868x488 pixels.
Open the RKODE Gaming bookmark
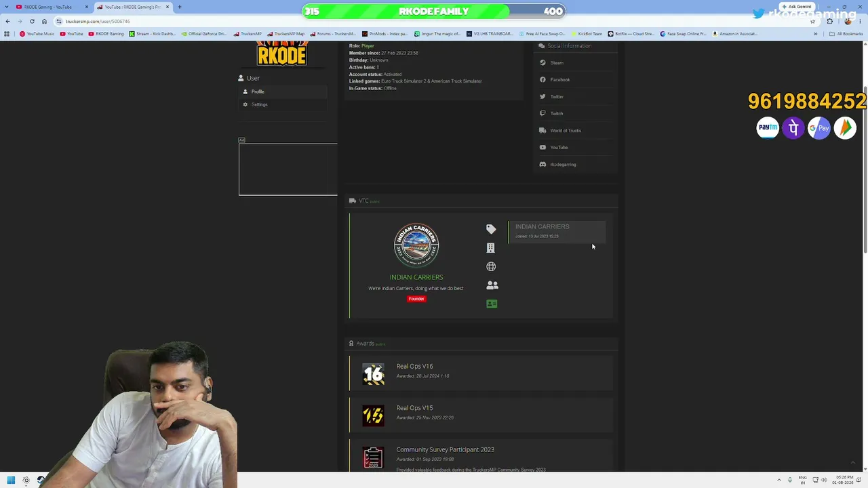[x=106, y=34]
